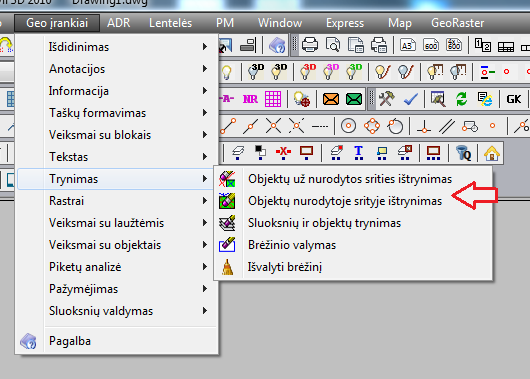530x379 pixels.
Task: Click the printer icon in toolbar
Action: point(310,45)
